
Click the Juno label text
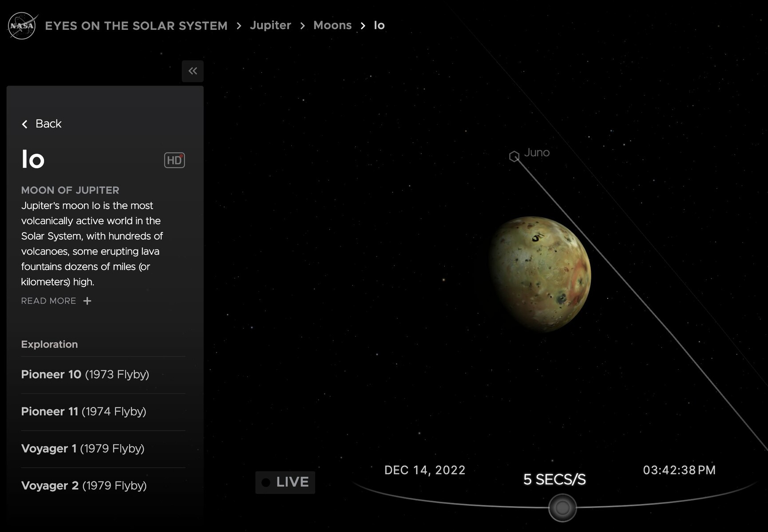point(537,153)
